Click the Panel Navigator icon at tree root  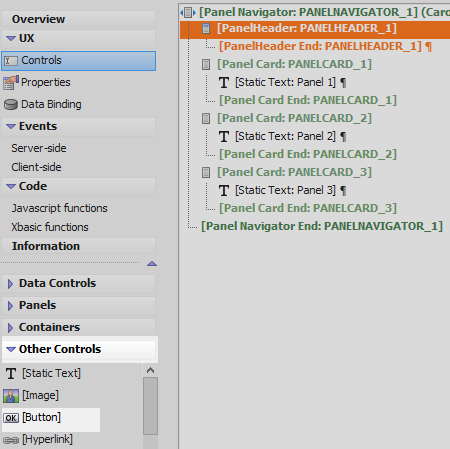click(x=188, y=13)
